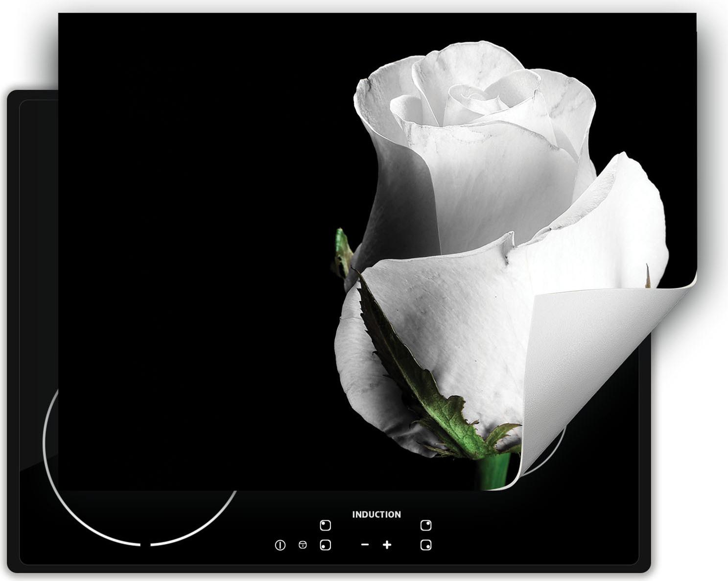Click the INDUCTION label
Image resolution: width=728 pixels, height=581 pixels.
(x=376, y=514)
